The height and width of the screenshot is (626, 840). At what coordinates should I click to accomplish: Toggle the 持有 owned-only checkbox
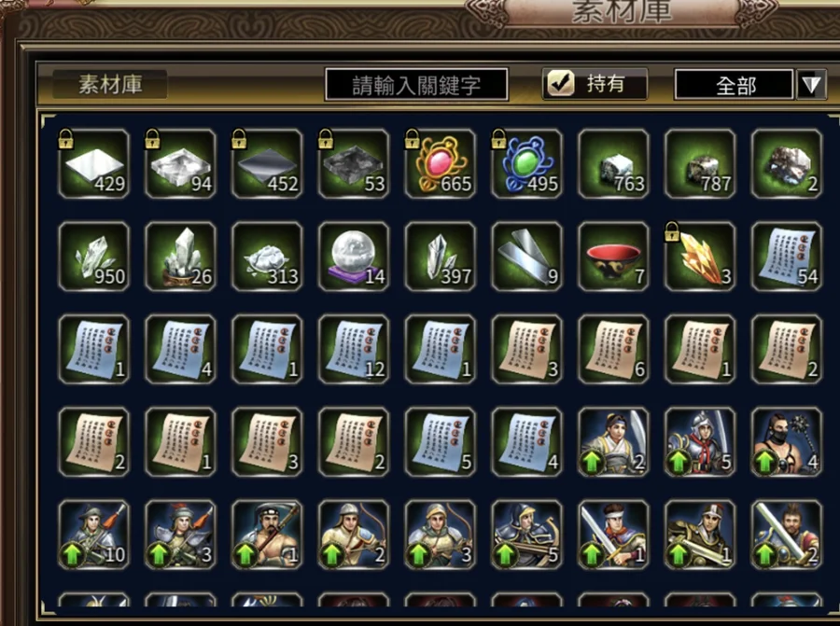[x=560, y=84]
